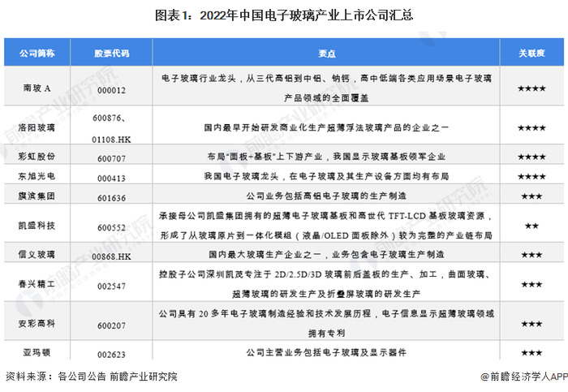Click company name '旗滨集团'
Screen dimensions: 568x392
pyautogui.click(x=37, y=196)
